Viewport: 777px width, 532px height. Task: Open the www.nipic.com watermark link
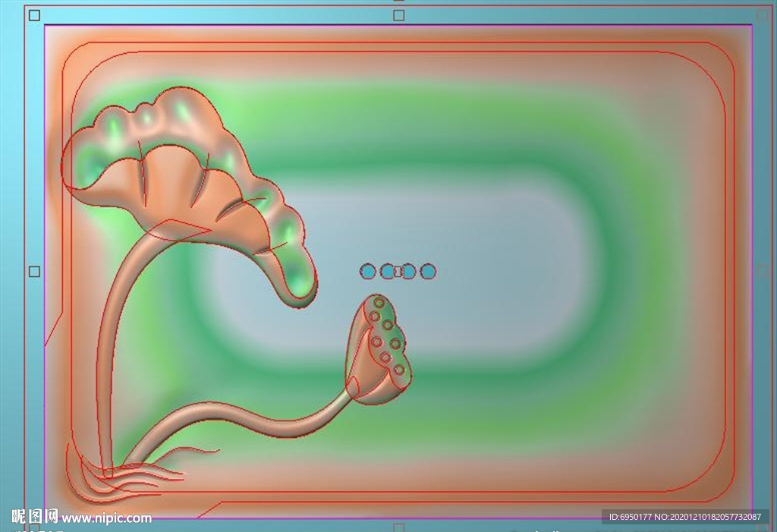point(106,518)
